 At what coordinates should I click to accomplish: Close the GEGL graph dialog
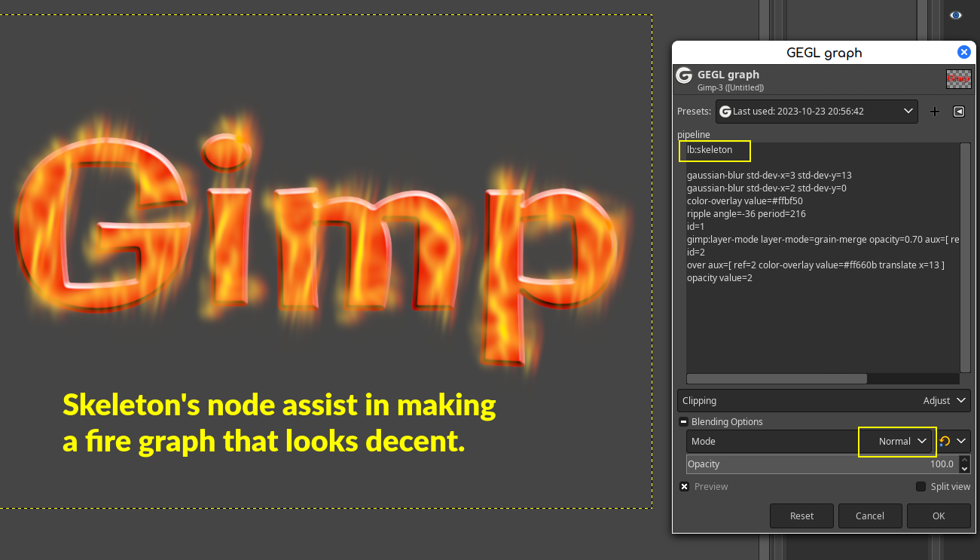tap(963, 52)
